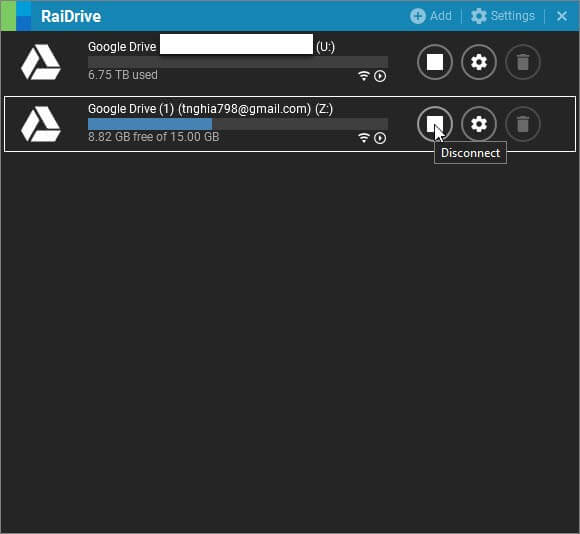Click the wifi status icon on U: drive

point(364,76)
